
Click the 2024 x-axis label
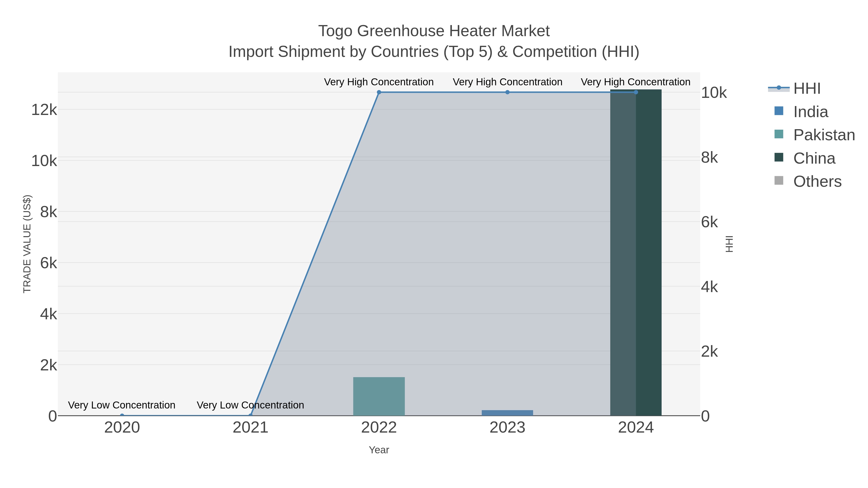point(636,428)
